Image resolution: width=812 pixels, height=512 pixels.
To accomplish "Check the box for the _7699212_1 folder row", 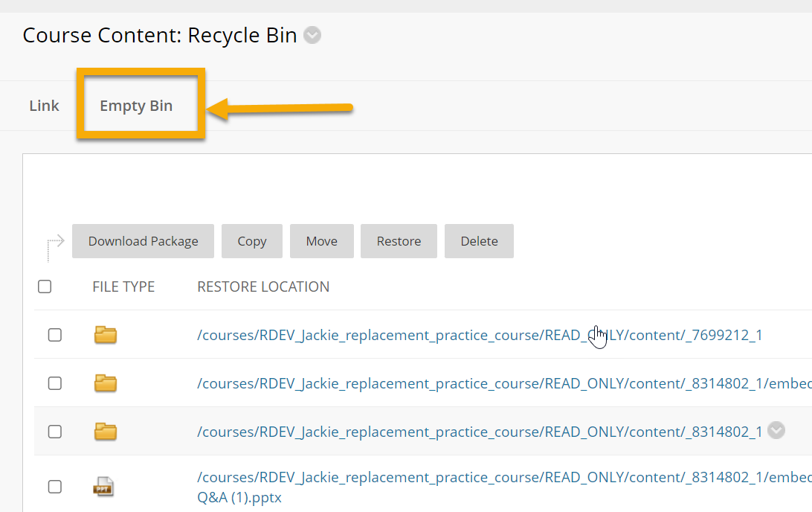I will tap(55, 335).
